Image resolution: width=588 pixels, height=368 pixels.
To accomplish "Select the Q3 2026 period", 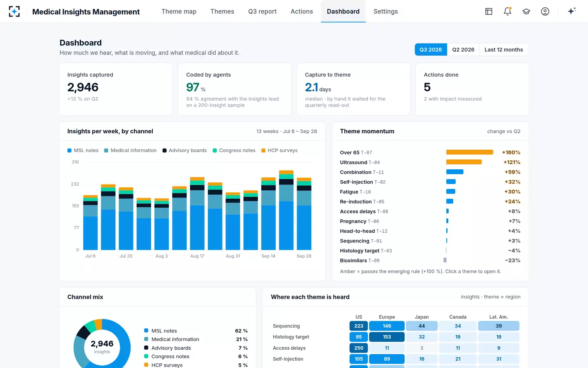I will point(431,49).
